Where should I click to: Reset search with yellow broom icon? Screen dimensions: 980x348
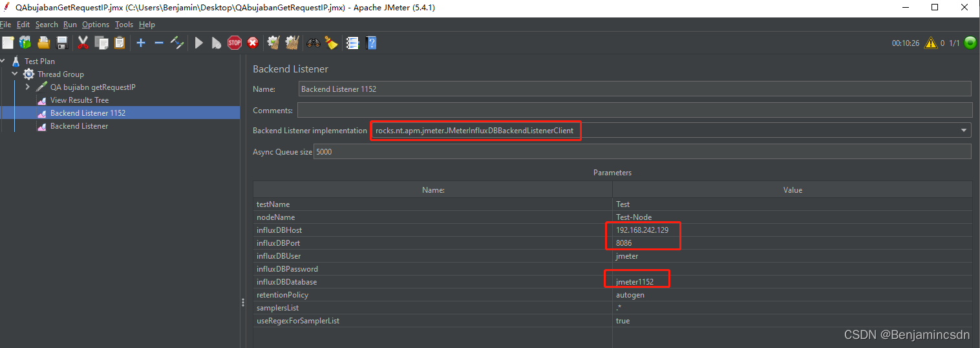(x=332, y=43)
